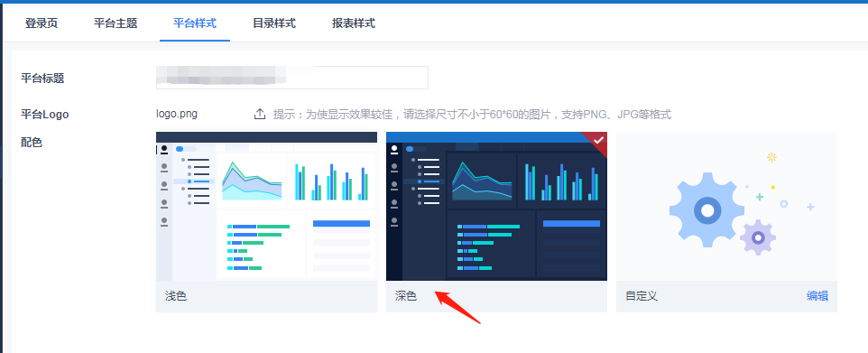Click the 配色 label
Image resolution: width=868 pixels, height=353 pixels.
(32, 143)
